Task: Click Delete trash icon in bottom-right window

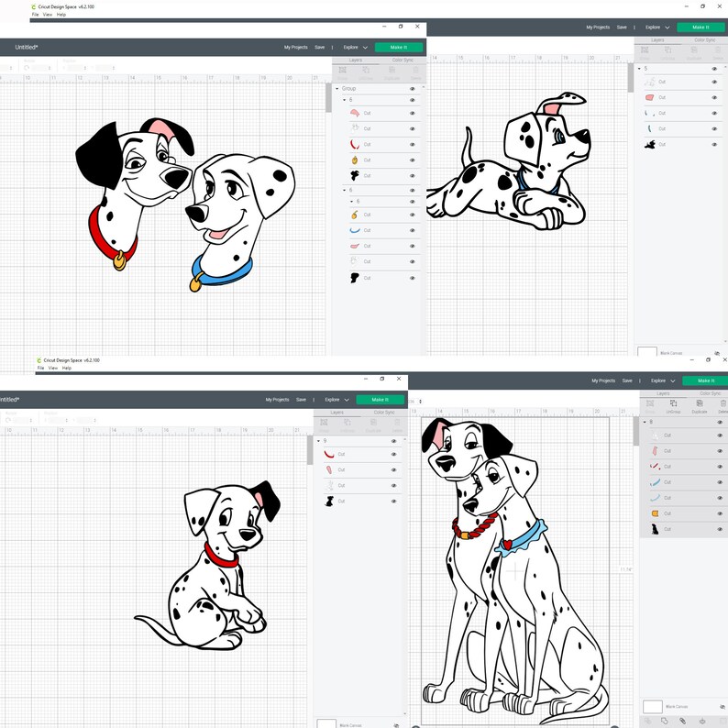Action: click(723, 403)
